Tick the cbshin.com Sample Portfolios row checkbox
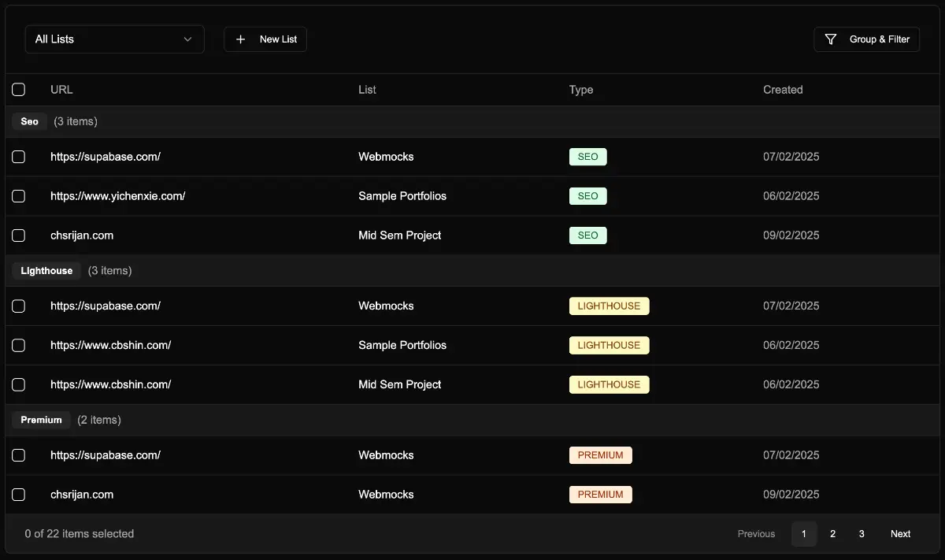Screen dimensions: 945x560 [19, 345]
